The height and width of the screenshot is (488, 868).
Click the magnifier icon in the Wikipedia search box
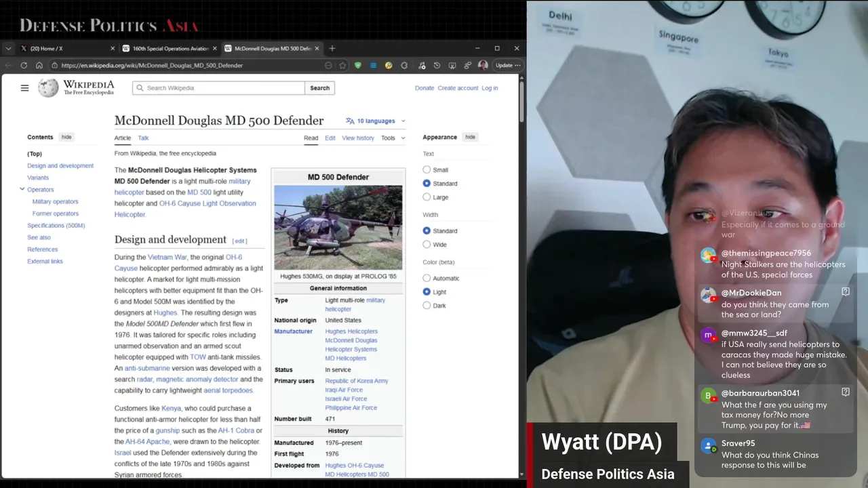click(x=140, y=88)
